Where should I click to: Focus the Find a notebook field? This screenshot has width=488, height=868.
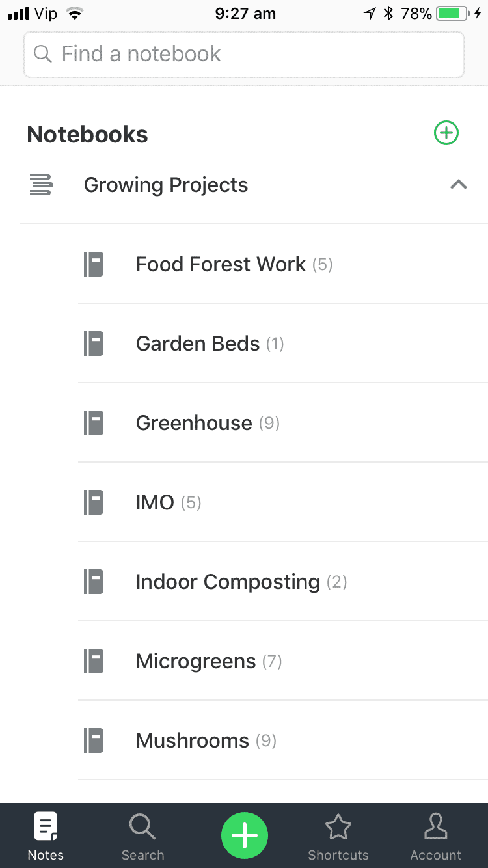(244, 55)
